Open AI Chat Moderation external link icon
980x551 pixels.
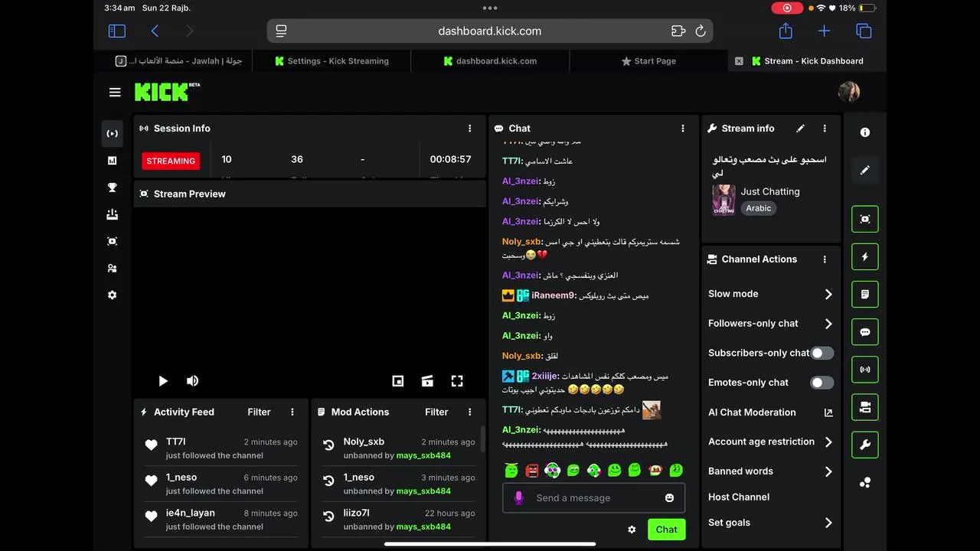pos(828,412)
